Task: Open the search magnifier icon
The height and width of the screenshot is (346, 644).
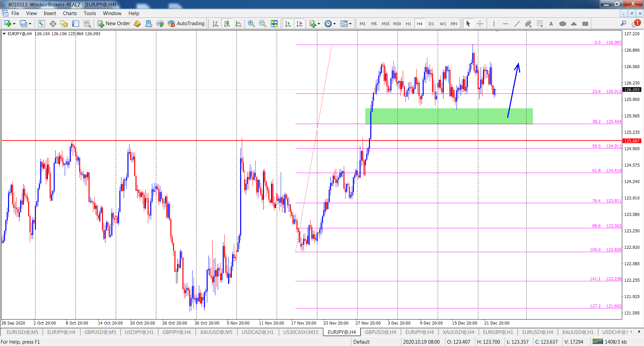Action: point(623,23)
